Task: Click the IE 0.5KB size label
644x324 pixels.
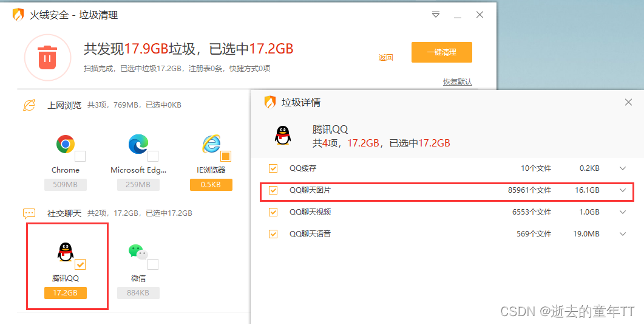Action: click(x=211, y=185)
